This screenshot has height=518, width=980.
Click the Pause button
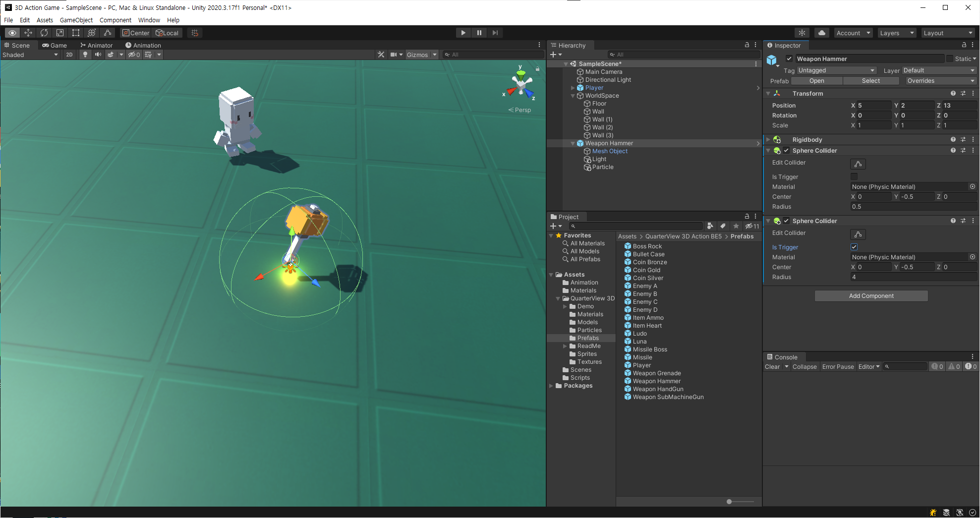pos(479,33)
